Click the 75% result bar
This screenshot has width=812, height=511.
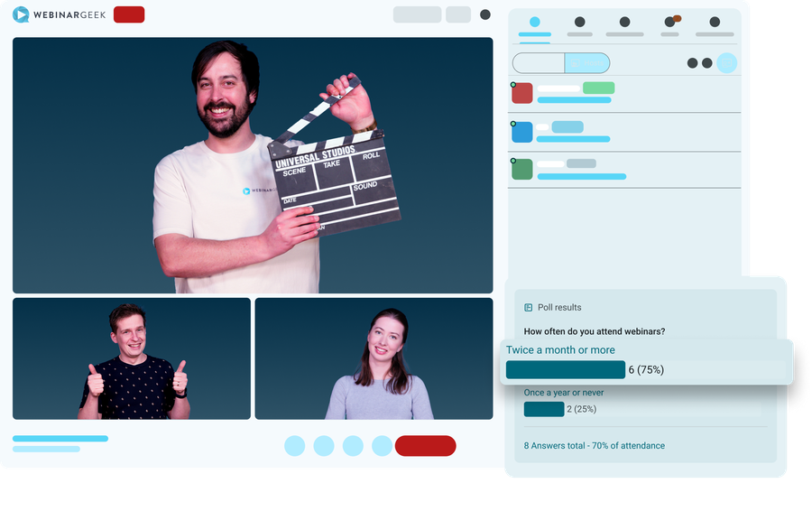click(566, 369)
